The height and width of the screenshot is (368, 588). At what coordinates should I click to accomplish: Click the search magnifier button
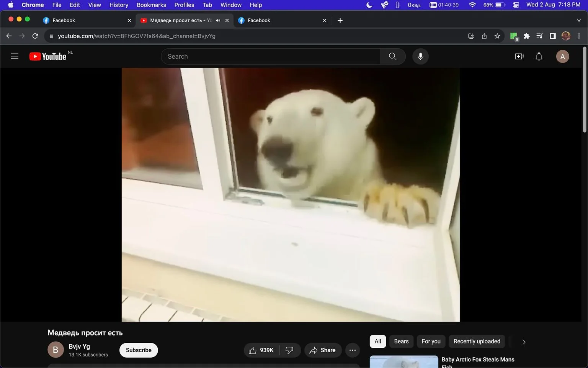coord(392,56)
